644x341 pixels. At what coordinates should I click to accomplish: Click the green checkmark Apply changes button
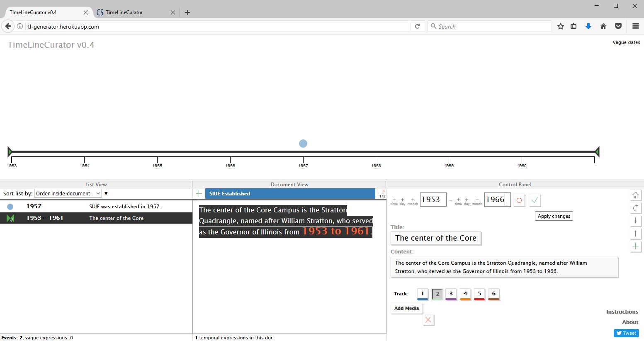[x=535, y=200]
